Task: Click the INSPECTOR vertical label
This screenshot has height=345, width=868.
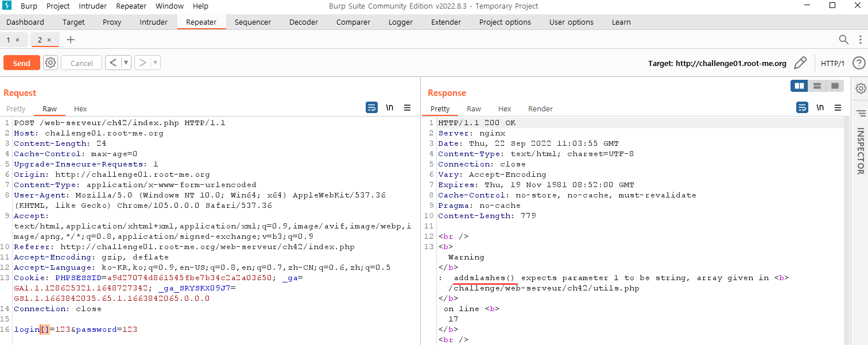Action: 861,151
